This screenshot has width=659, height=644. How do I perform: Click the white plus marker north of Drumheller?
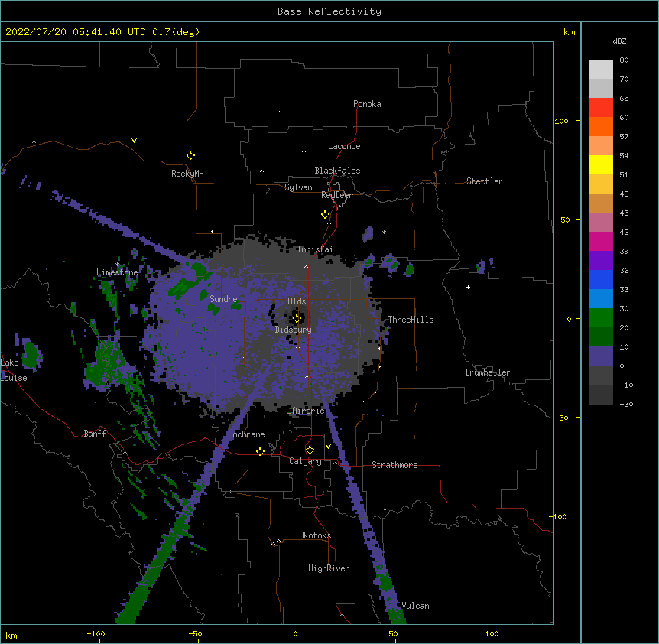coord(468,287)
